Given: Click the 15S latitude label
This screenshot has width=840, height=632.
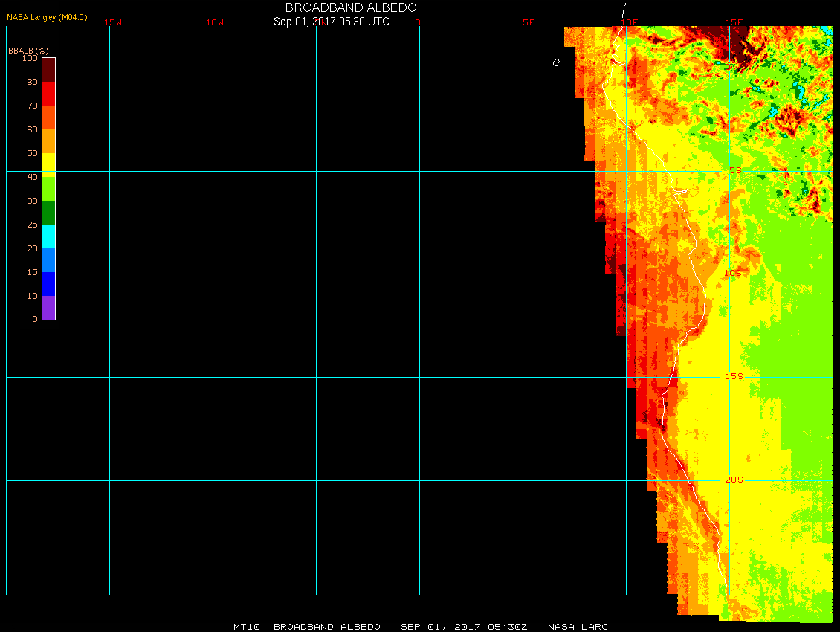Looking at the screenshot, I should [734, 377].
